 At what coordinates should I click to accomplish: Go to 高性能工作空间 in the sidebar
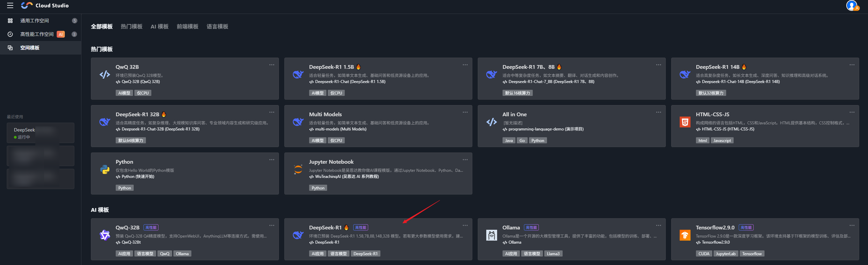[x=41, y=34]
